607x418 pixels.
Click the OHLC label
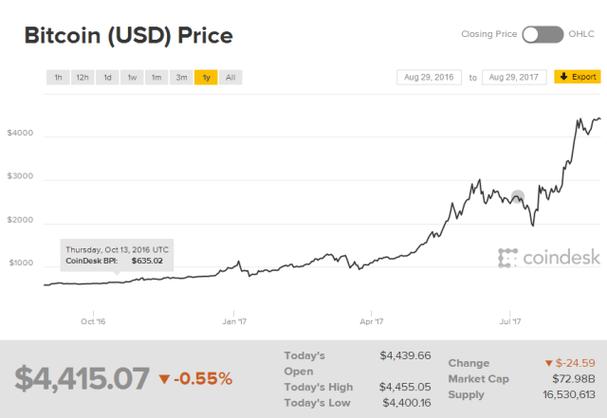(582, 35)
